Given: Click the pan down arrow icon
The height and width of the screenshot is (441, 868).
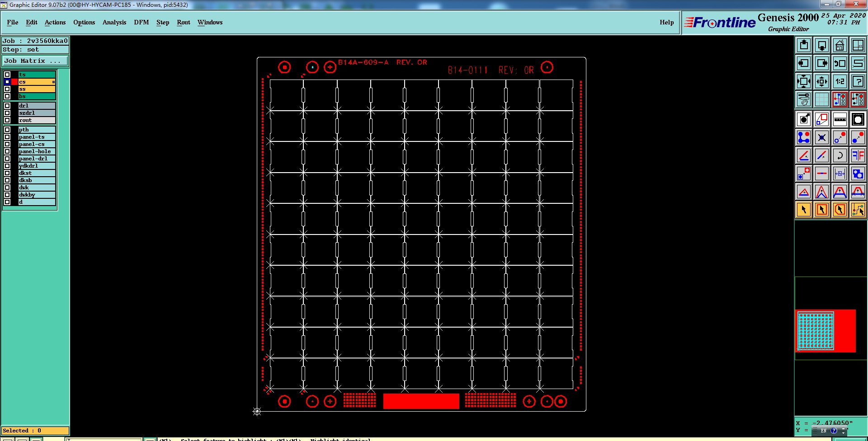Looking at the screenshot, I should tap(822, 45).
